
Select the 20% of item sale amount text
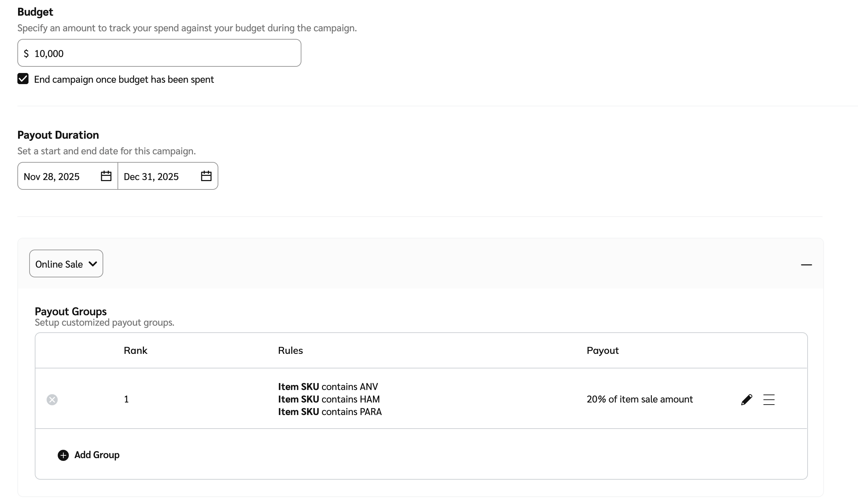coord(639,399)
